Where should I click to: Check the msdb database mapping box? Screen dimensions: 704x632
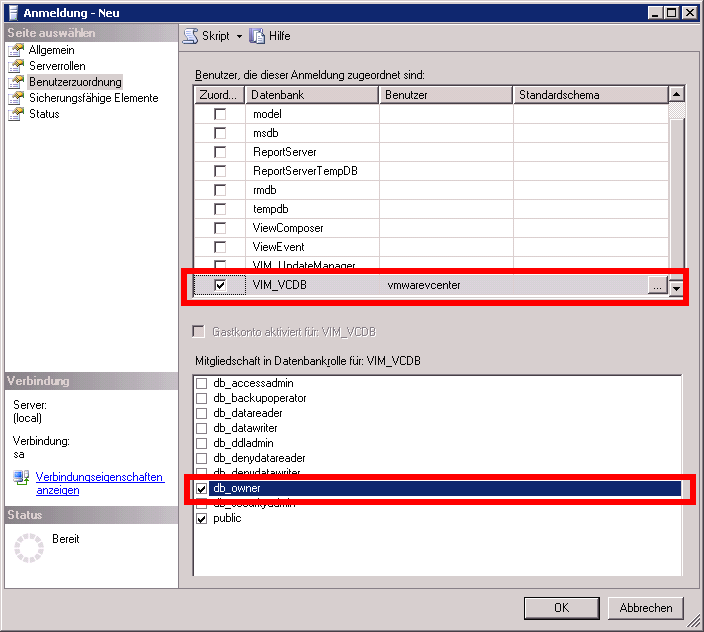[220, 133]
